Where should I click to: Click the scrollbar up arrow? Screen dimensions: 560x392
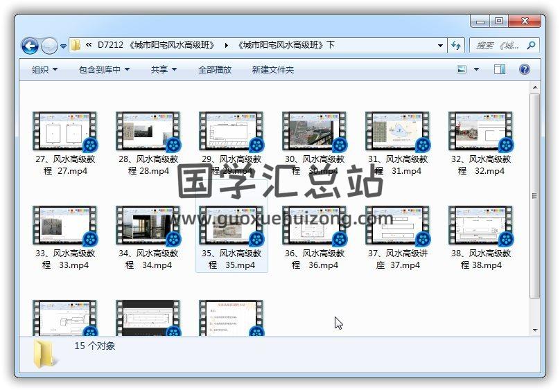coord(534,87)
